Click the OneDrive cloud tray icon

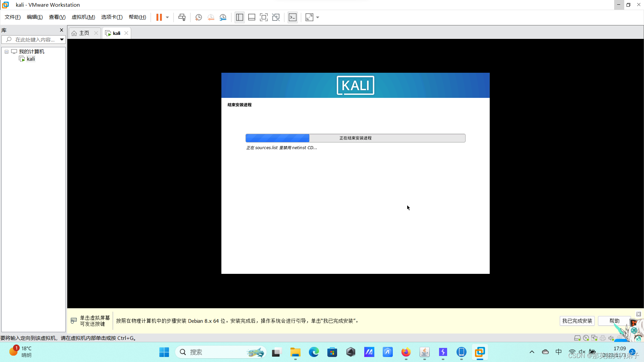click(545, 352)
